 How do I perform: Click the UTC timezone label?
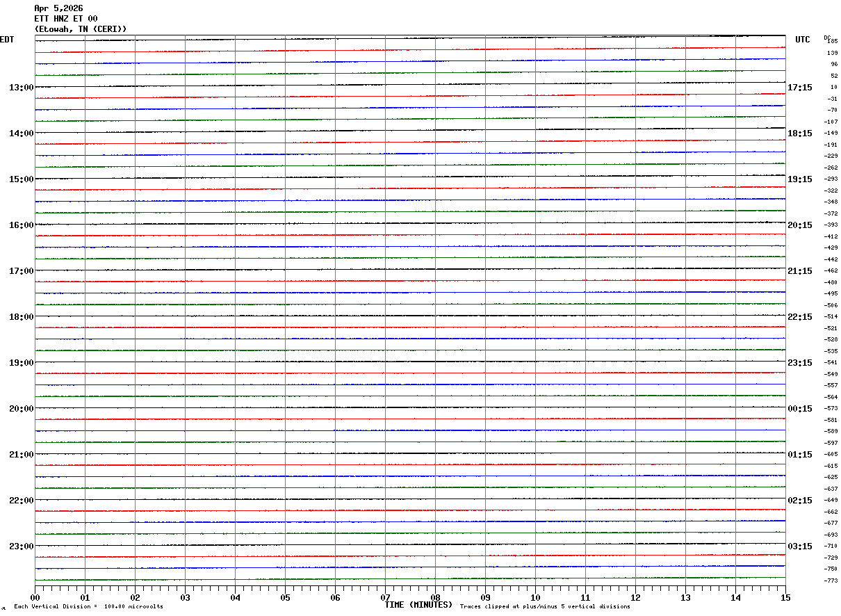click(803, 40)
